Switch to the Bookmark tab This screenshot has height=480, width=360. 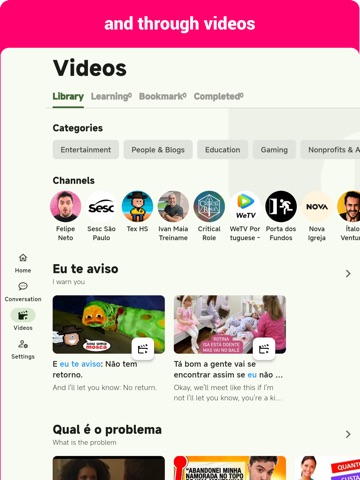(x=163, y=96)
